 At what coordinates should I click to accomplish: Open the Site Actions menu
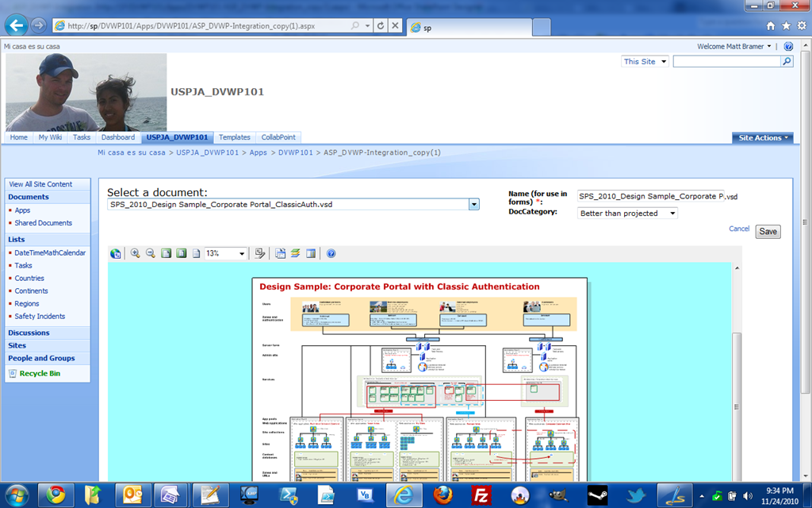point(763,137)
